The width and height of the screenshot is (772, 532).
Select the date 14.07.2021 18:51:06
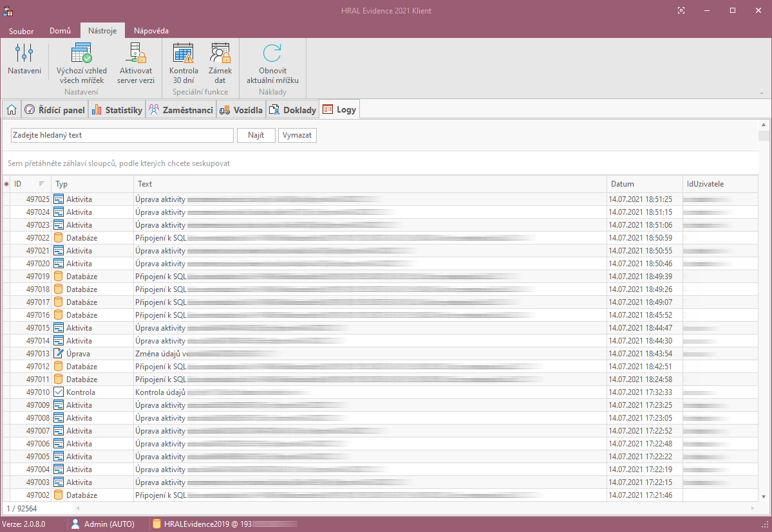click(640, 225)
